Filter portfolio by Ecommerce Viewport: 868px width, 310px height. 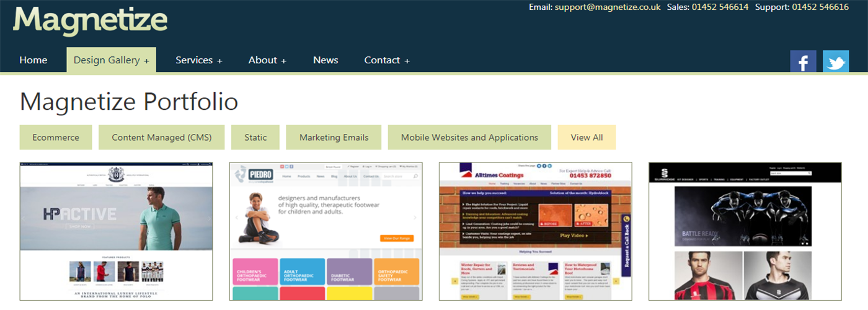point(56,138)
